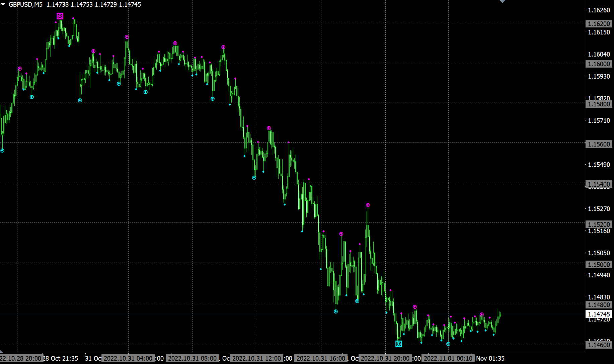Select the magenta square marker at chart high
The width and height of the screenshot is (614, 364).
pyautogui.click(x=60, y=16)
